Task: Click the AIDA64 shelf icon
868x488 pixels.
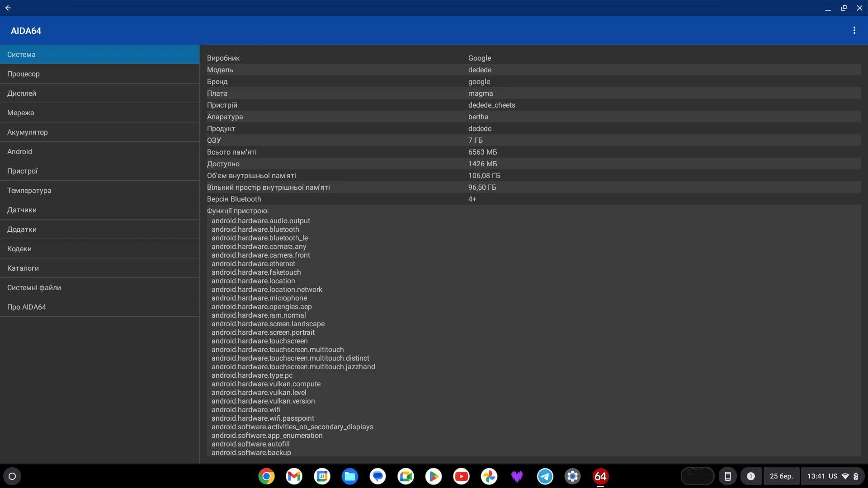Action: click(x=600, y=476)
